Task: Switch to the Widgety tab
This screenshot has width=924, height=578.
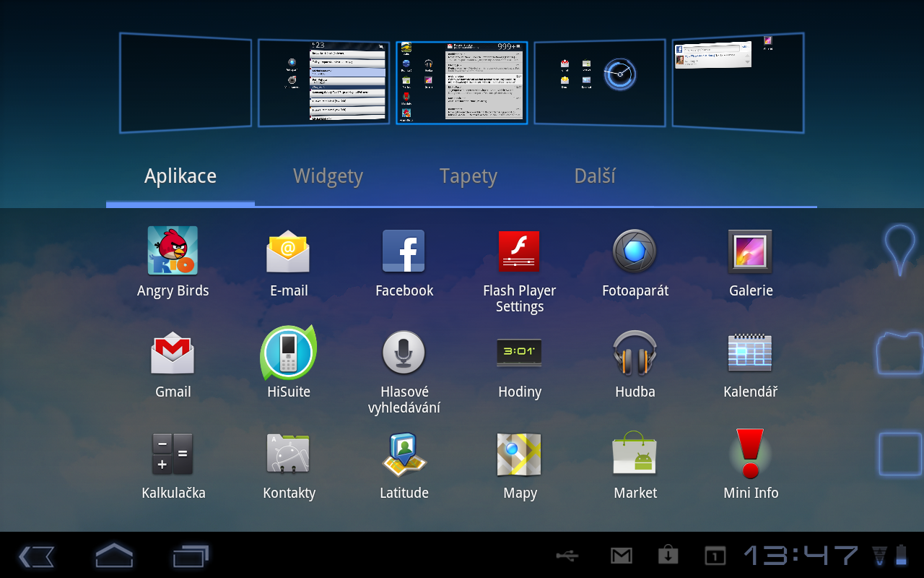Action: pos(328,176)
